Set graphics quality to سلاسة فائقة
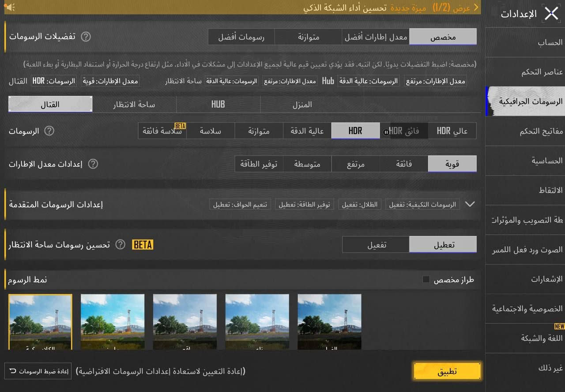The width and height of the screenshot is (565, 392). 162,131
